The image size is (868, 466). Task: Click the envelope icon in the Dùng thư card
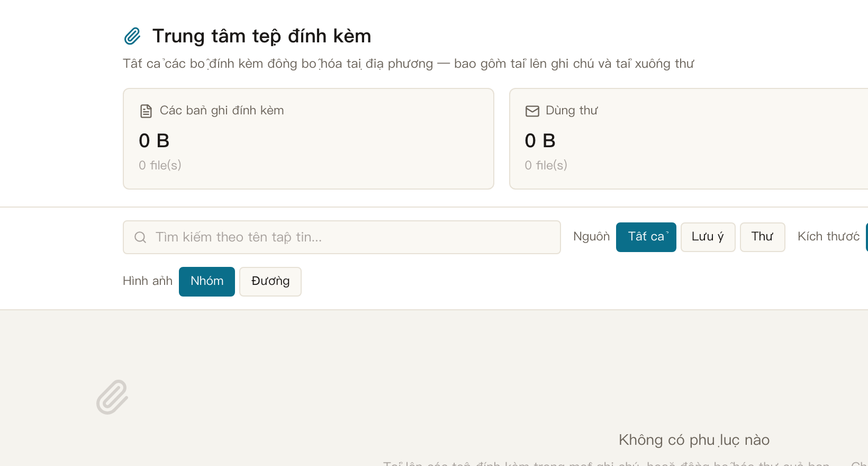click(532, 111)
